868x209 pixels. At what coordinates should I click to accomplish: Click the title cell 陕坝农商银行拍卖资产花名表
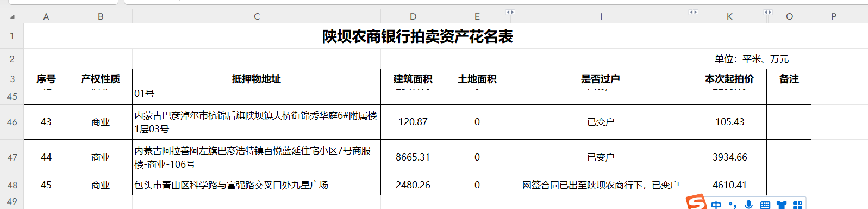(x=417, y=36)
